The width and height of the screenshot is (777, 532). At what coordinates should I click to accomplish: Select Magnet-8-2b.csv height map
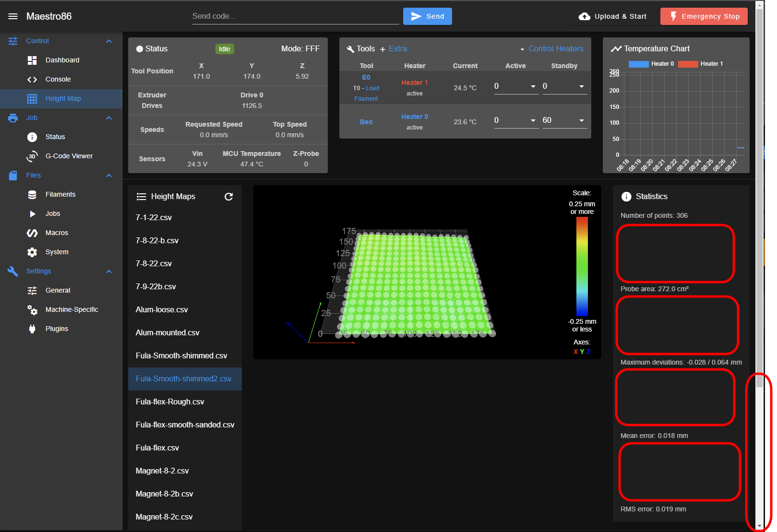click(x=185, y=494)
